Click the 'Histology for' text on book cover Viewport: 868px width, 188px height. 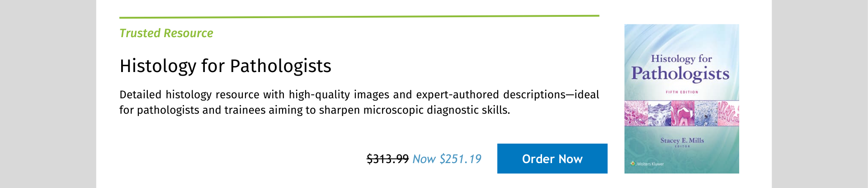(x=681, y=58)
